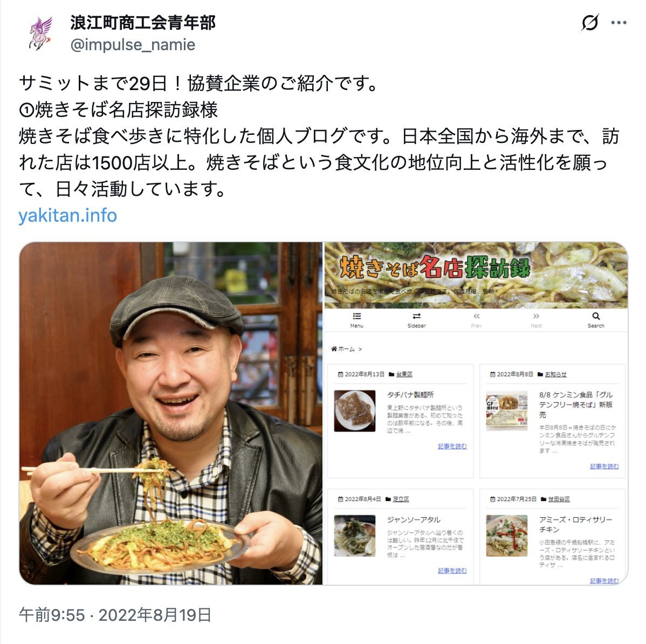This screenshot has height=644, width=646.
Task: Click the 浪江町商工会青年部 display name
Action: tap(143, 23)
